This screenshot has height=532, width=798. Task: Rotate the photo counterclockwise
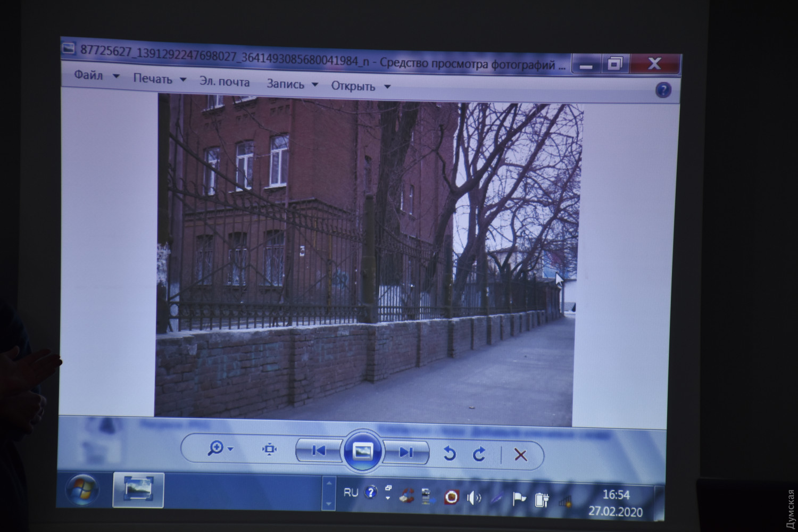(x=450, y=454)
